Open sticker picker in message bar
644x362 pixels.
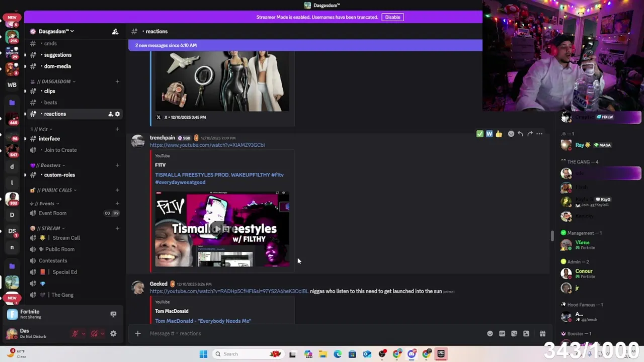(514, 333)
